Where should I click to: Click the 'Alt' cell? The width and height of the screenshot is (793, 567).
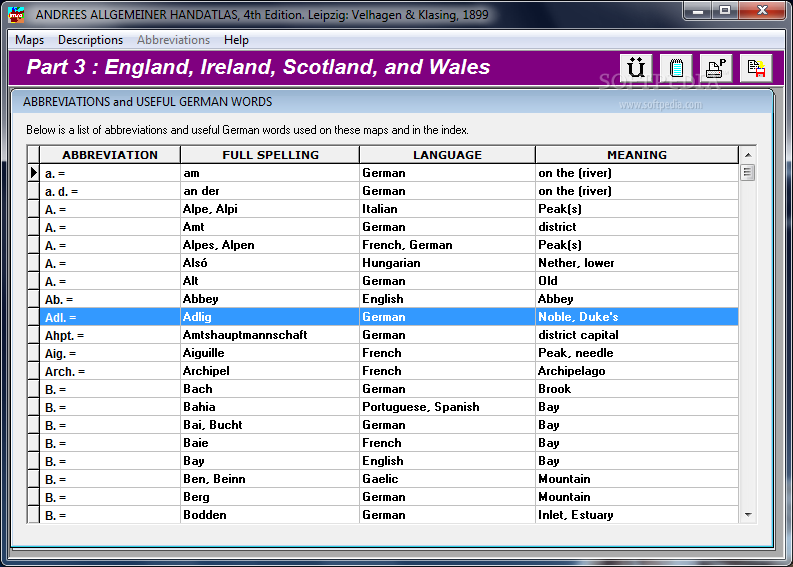pos(270,281)
